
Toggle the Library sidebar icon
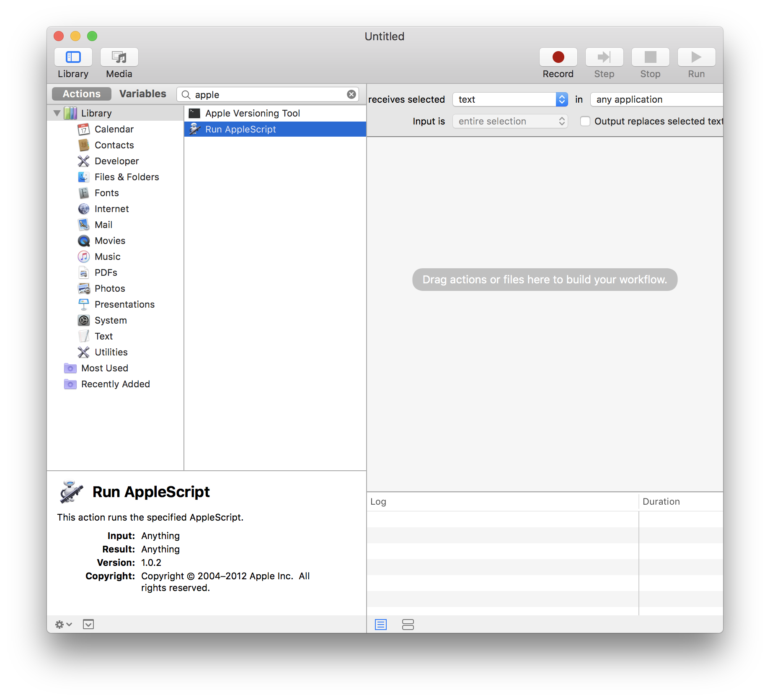click(73, 57)
